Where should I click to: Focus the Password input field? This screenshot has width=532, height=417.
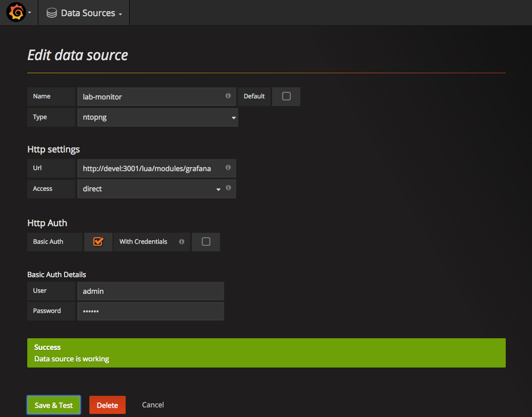click(150, 311)
